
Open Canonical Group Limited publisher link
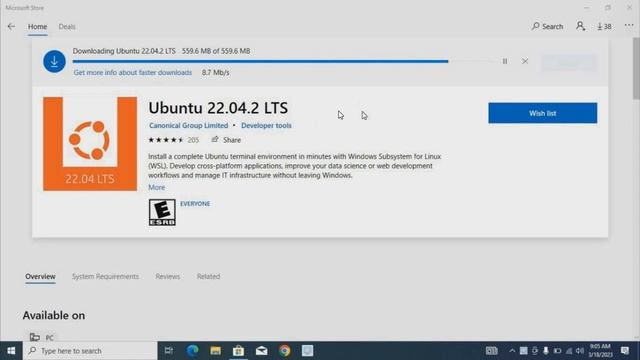coord(188,126)
